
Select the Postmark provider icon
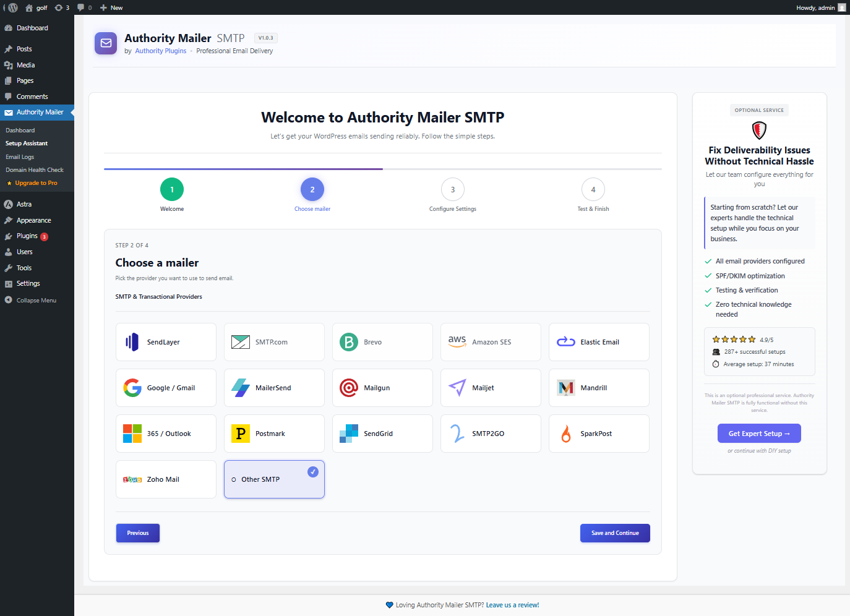click(x=240, y=433)
